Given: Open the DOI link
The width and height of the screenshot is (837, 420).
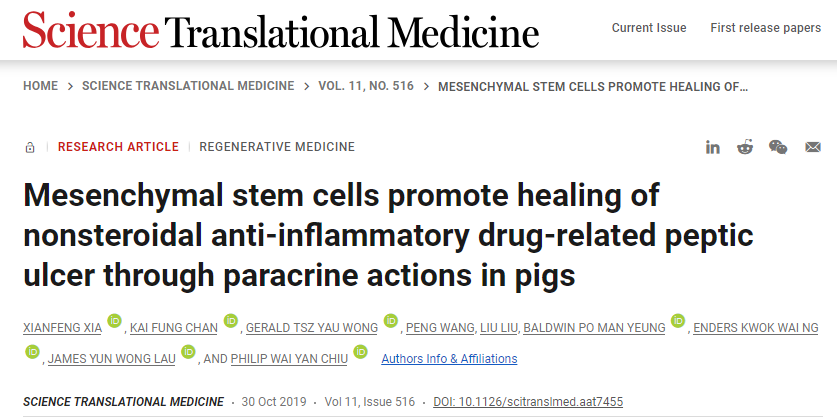Looking at the screenshot, I should pyautogui.click(x=528, y=402).
